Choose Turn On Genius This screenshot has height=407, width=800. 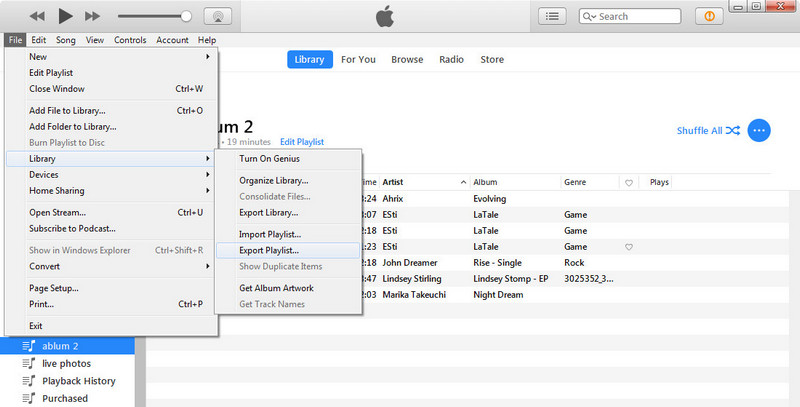click(x=288, y=159)
